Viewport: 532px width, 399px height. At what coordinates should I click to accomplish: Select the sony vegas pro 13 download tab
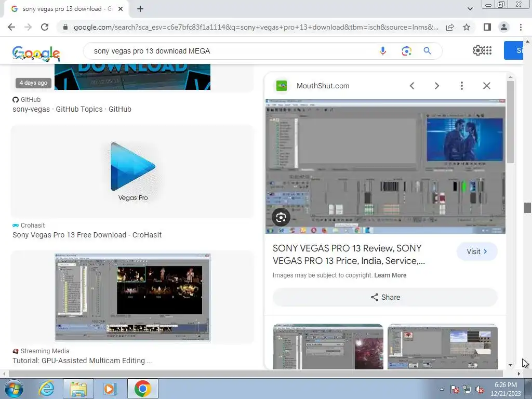(66, 9)
